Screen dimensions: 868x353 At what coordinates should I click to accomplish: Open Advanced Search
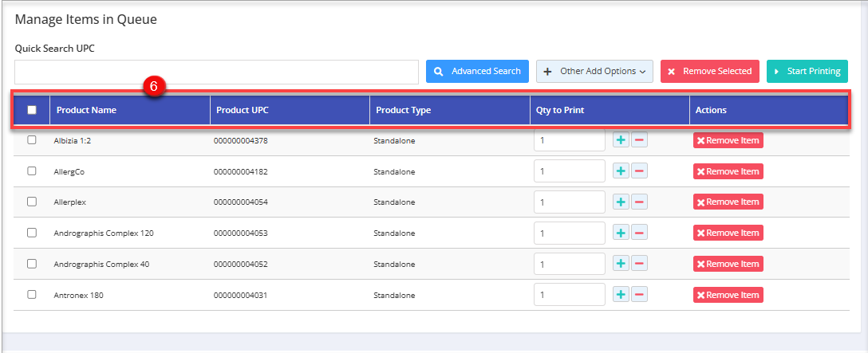tap(477, 71)
